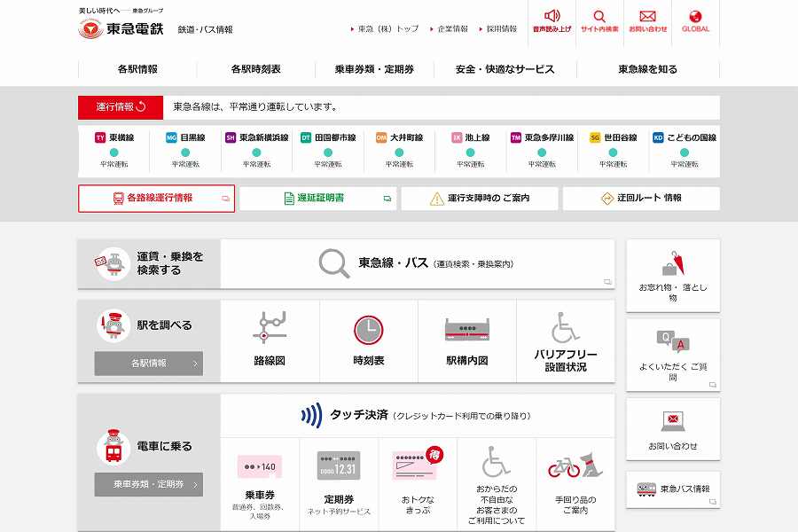Select the TM 東急多摩川線 line status
This screenshot has height=532, width=798.
coord(542,151)
